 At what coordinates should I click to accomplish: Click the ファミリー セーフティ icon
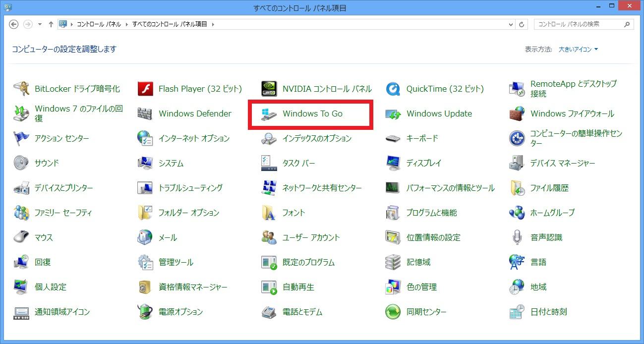point(21,213)
